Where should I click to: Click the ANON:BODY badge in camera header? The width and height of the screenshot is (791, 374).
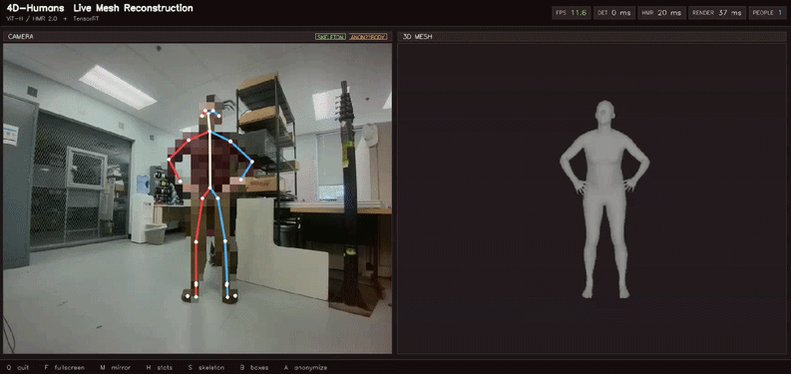(368, 37)
